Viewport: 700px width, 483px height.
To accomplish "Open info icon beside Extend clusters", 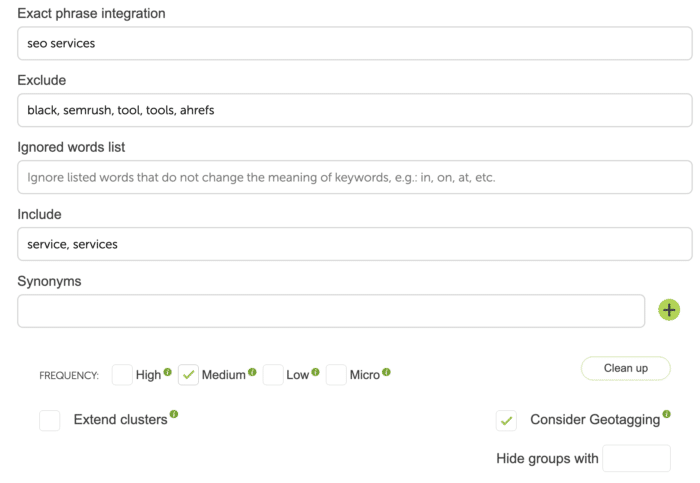I will pyautogui.click(x=174, y=414).
